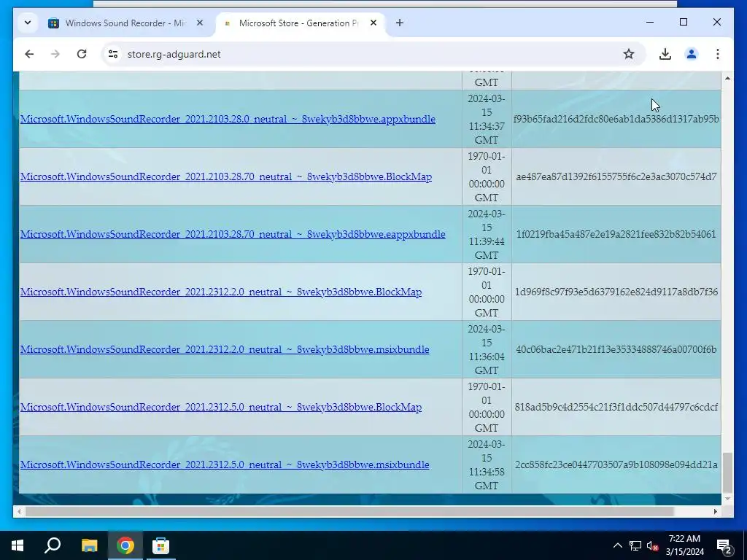Click the 11:39:44 GMT date cell

(x=487, y=234)
